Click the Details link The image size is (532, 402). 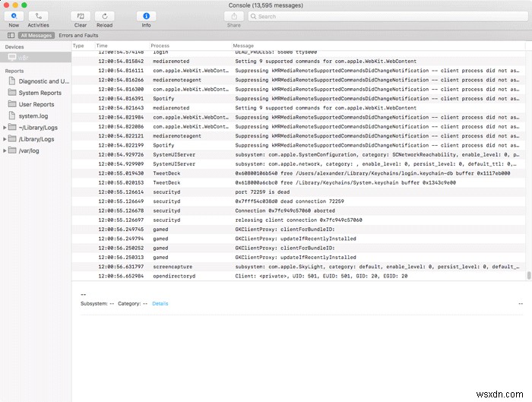point(160,303)
